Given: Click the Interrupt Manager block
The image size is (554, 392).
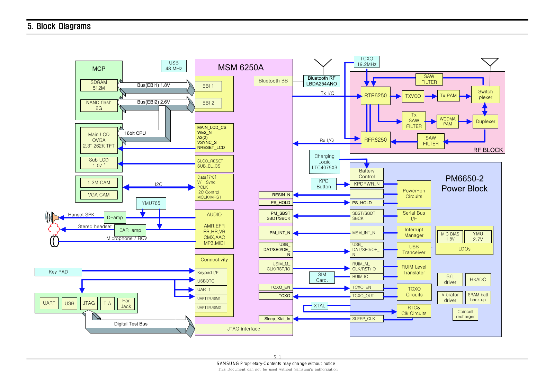Looking at the screenshot, I should [414, 232].
